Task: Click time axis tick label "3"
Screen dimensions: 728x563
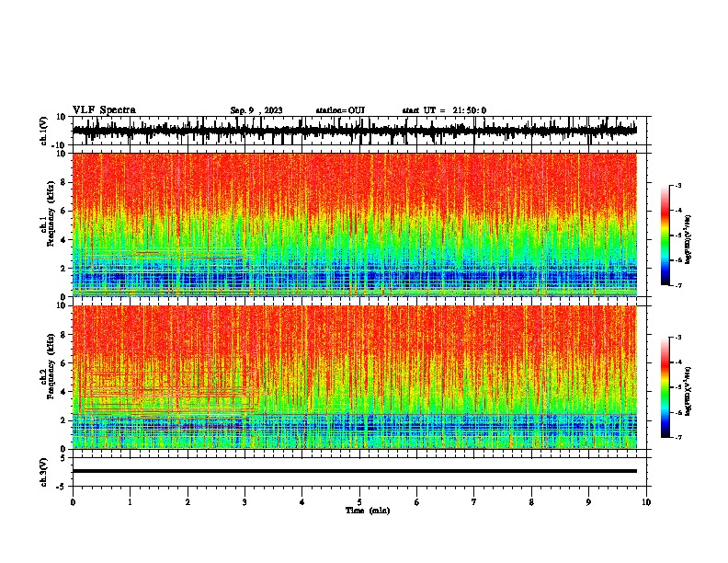Action: click(245, 502)
